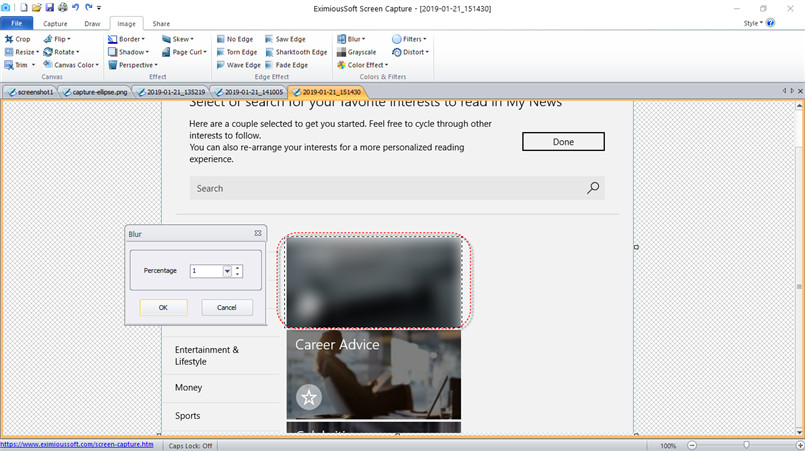Click the Done button in captured image

[x=563, y=142]
